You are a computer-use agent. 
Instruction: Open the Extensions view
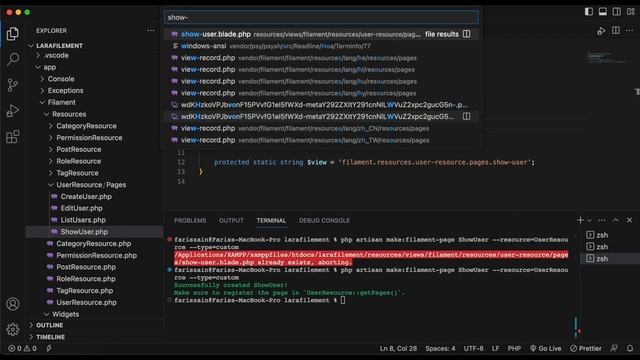[x=13, y=137]
